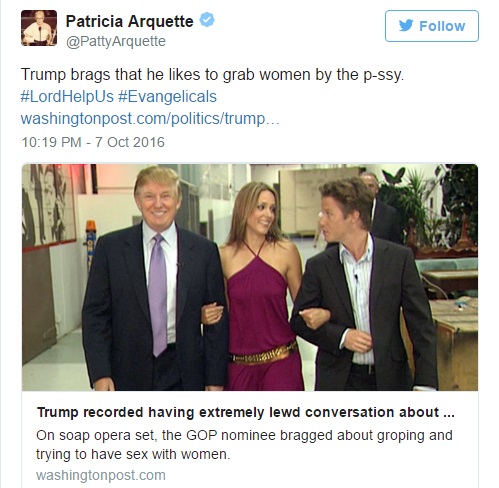Click the man in purple tie in photo
The height and width of the screenshot is (488, 499).
[x=153, y=280]
